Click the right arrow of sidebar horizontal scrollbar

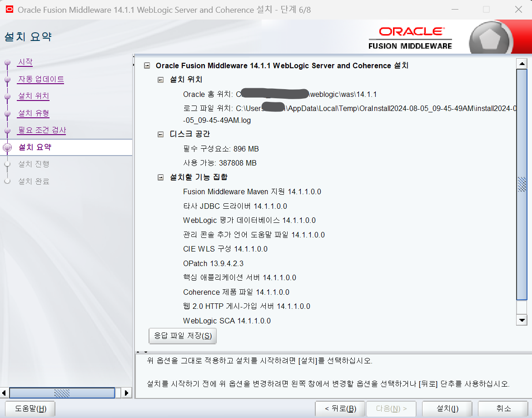pyautogui.click(x=127, y=393)
